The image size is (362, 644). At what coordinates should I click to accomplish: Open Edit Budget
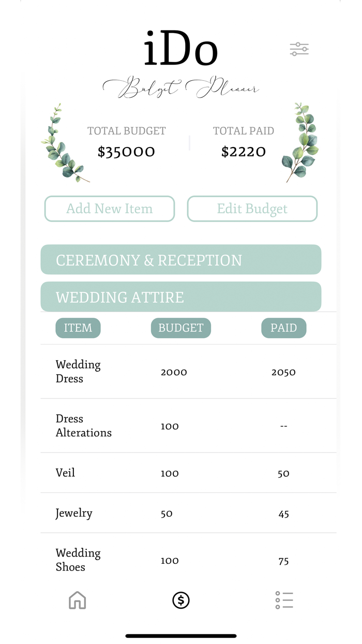tap(252, 209)
